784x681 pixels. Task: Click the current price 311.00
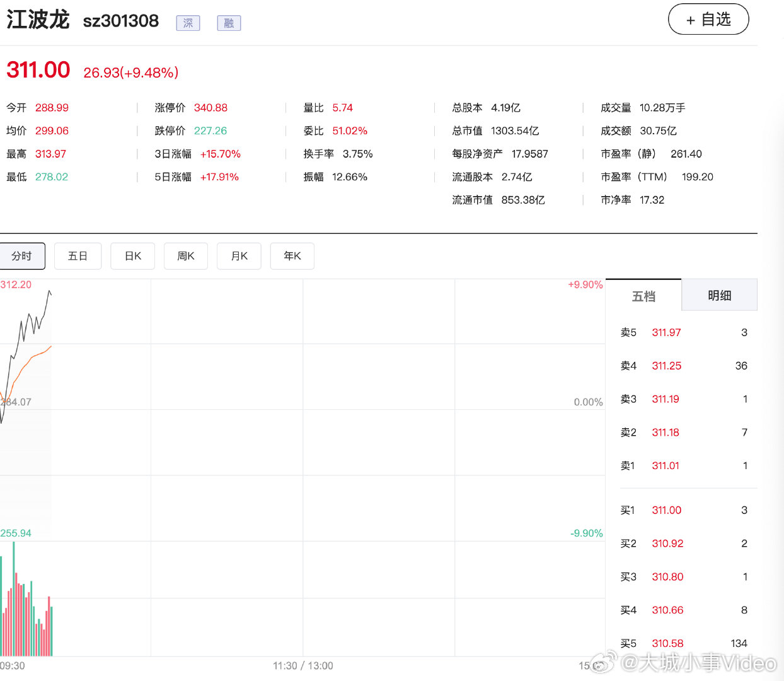[x=38, y=69]
